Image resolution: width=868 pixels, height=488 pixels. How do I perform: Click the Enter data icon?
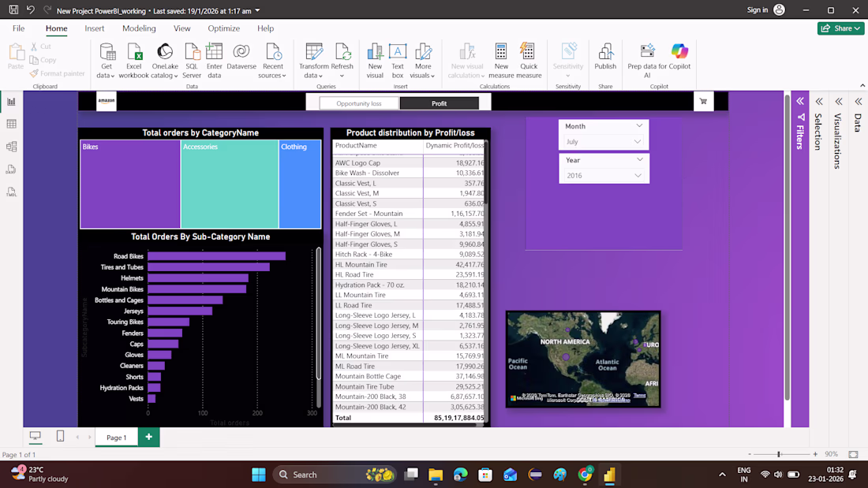click(214, 61)
